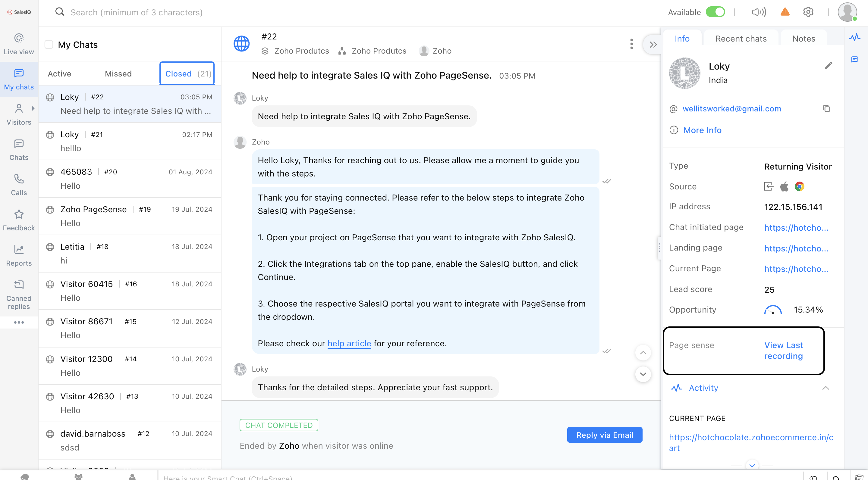The width and height of the screenshot is (868, 480).
Task: Open Recent chats tab
Action: tap(741, 39)
